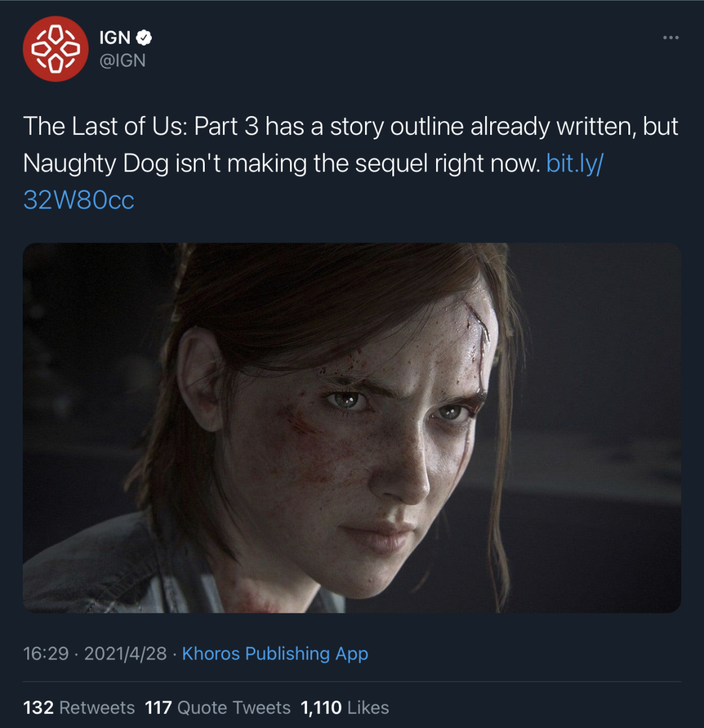This screenshot has width=704, height=728.
Task: Open the Khoros Publishing App source link
Action: (275, 654)
